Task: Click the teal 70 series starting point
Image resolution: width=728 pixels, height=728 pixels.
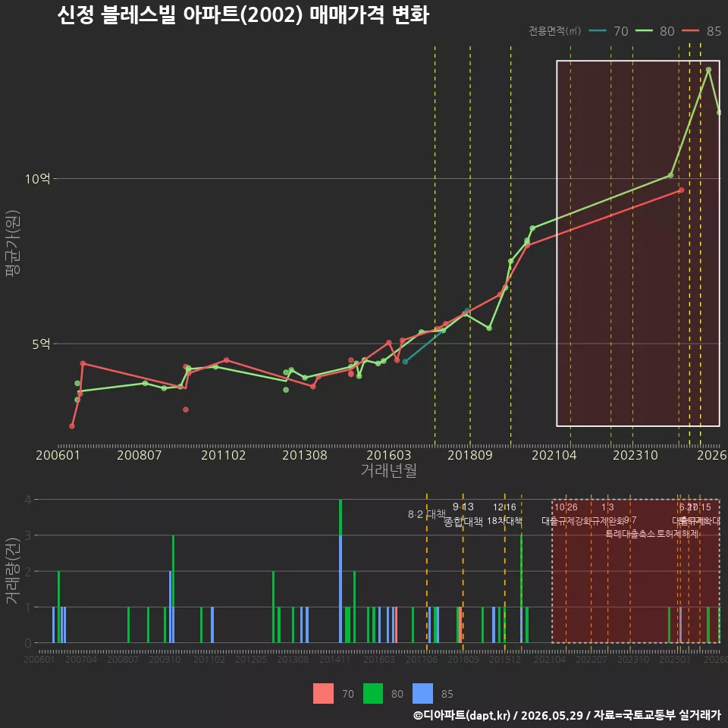Action: point(405,362)
